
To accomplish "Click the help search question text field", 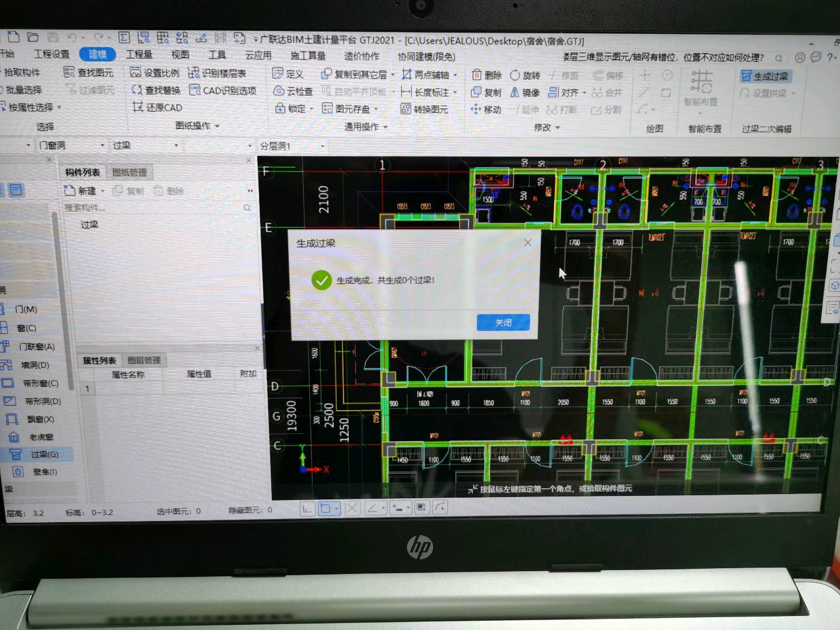I will (664, 58).
